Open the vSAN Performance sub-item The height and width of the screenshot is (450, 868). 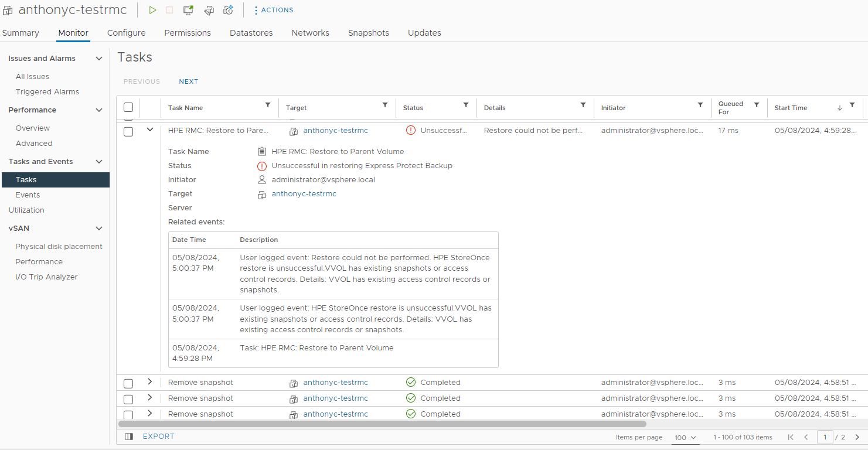pyautogui.click(x=39, y=262)
